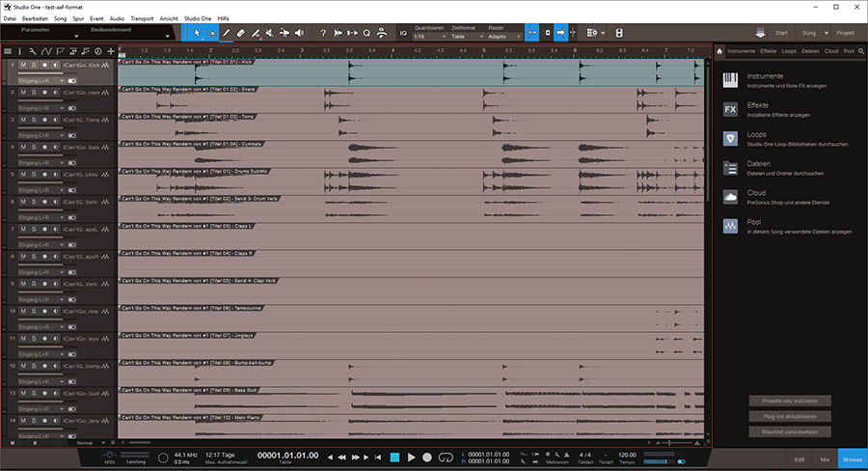Toggle Autoscroll arrow button in toolbar
This screenshot has width=868, height=471.
[560, 33]
